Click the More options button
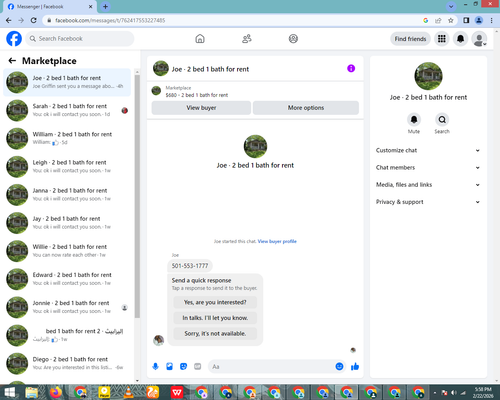 tap(306, 108)
